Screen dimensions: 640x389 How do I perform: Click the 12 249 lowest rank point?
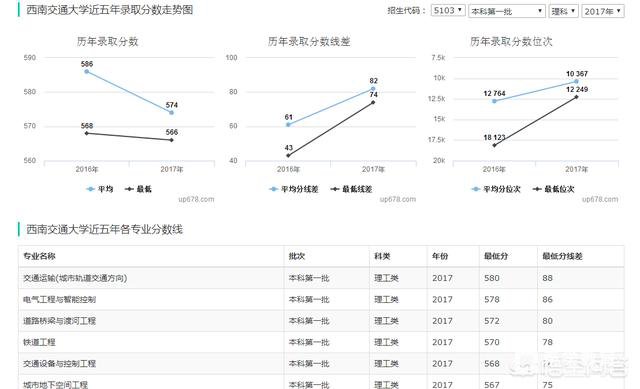click(576, 97)
